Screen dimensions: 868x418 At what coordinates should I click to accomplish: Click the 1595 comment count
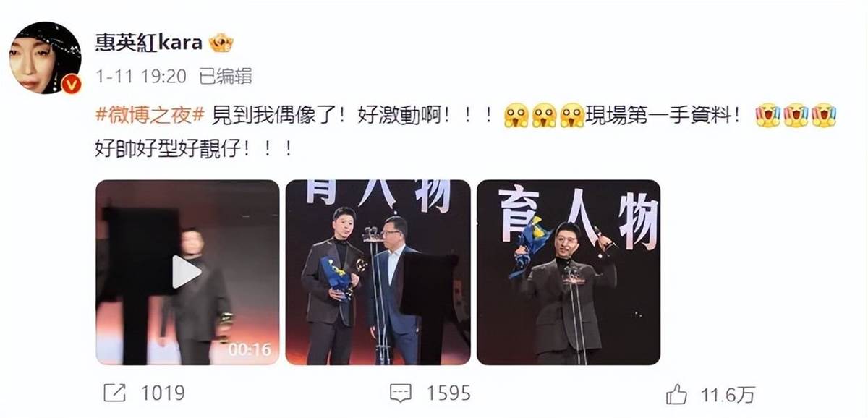pyautogui.click(x=448, y=393)
